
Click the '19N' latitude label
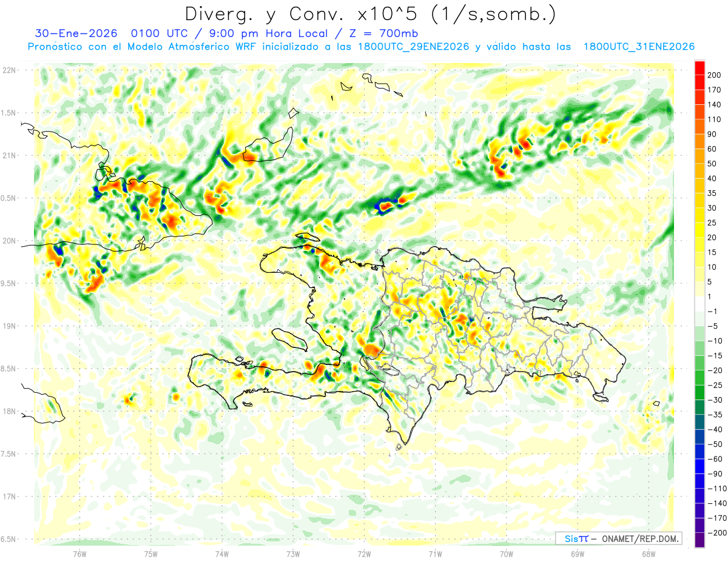8,326
